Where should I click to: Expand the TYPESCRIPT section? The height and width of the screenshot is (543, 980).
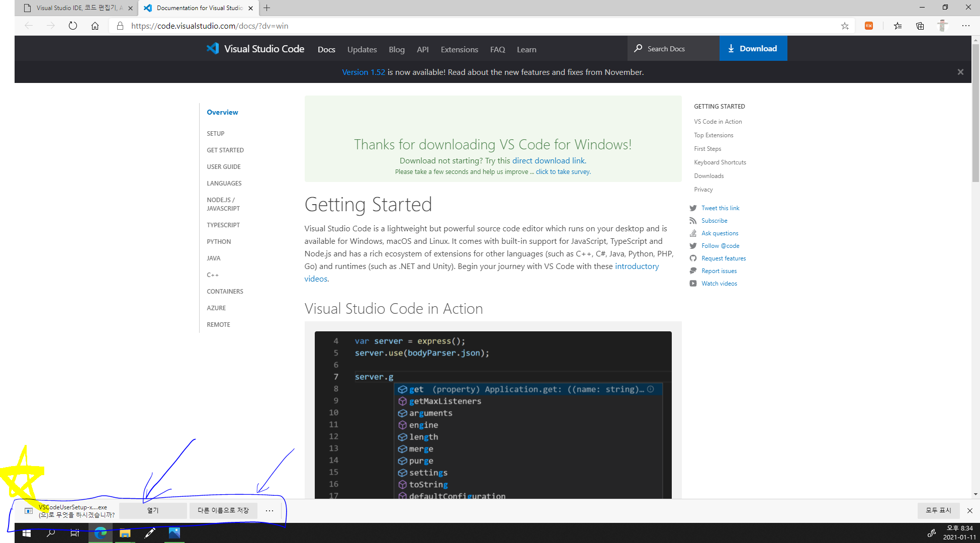point(223,225)
